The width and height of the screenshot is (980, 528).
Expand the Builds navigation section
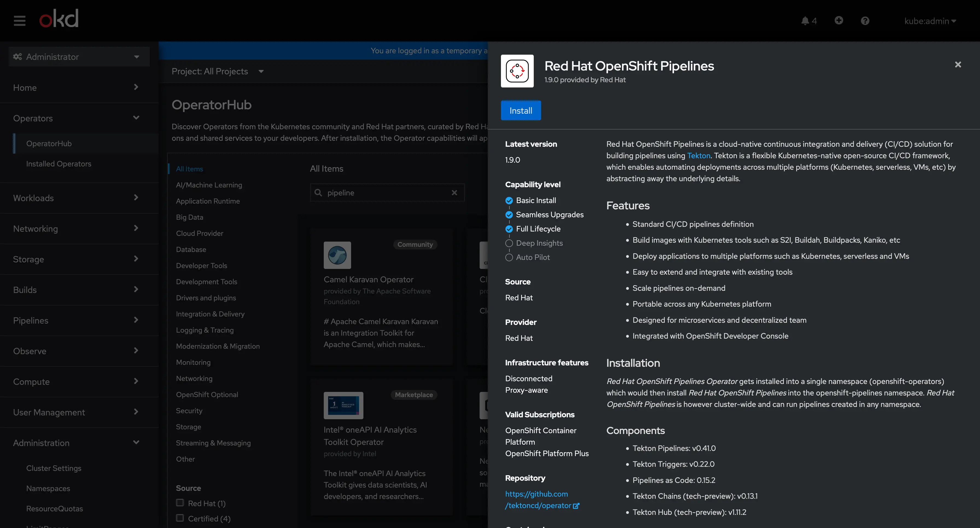[x=79, y=290]
